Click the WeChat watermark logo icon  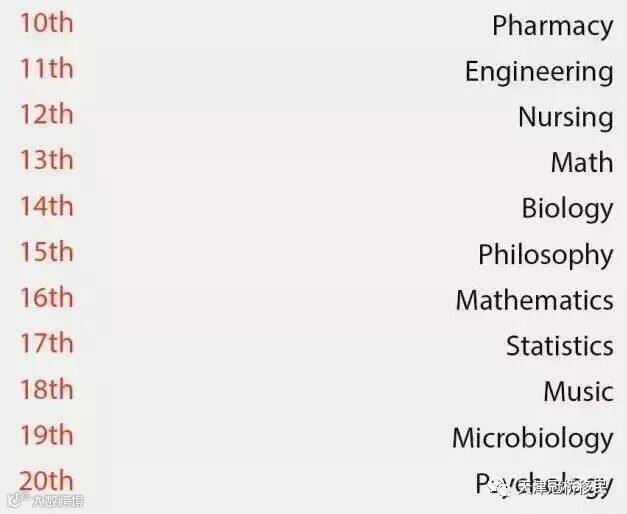pos(499,487)
